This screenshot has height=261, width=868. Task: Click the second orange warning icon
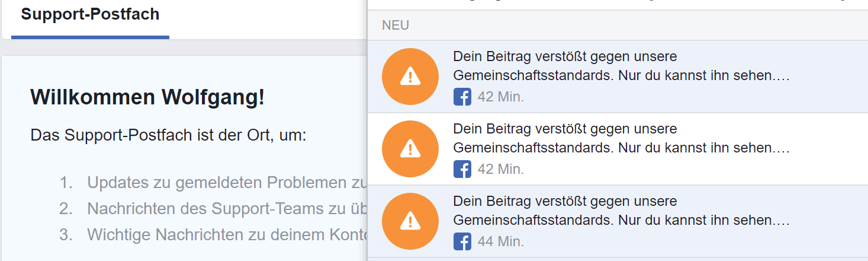pyautogui.click(x=410, y=149)
